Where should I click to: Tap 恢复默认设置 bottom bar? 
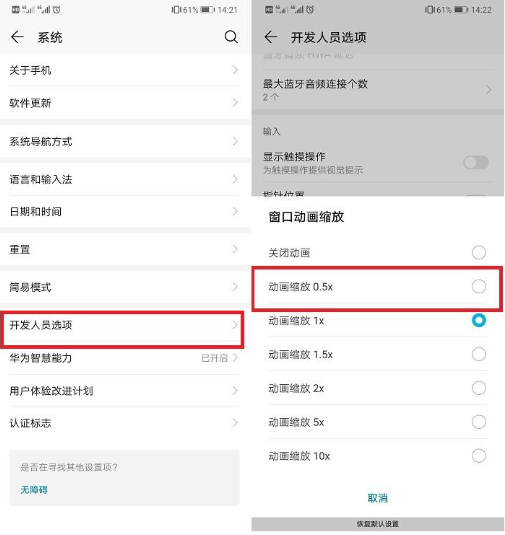pos(378,524)
